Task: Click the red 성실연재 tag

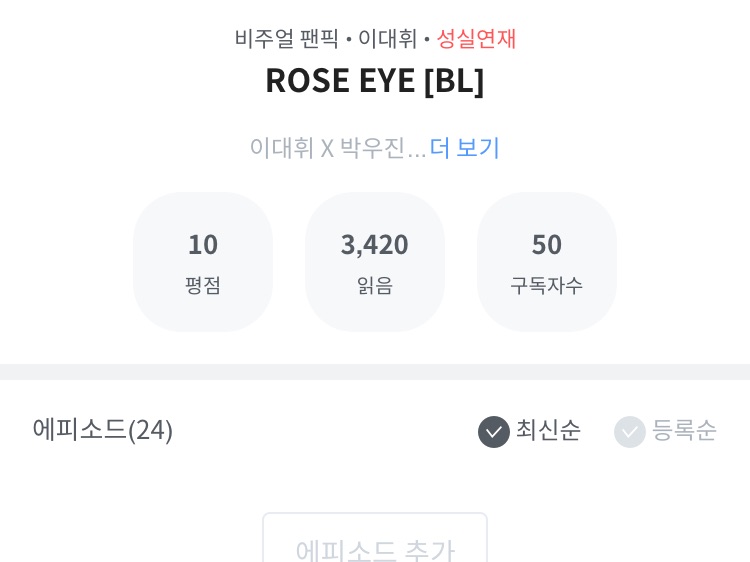Action: click(476, 39)
